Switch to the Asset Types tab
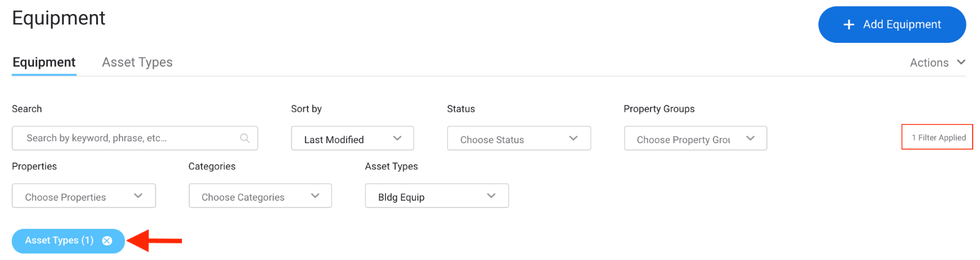980x260 pixels. click(137, 62)
